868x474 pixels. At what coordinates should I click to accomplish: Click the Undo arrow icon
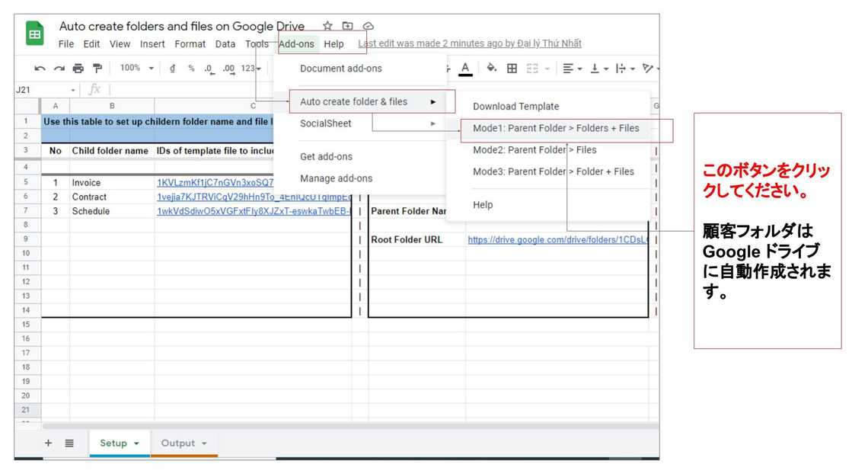coord(40,69)
